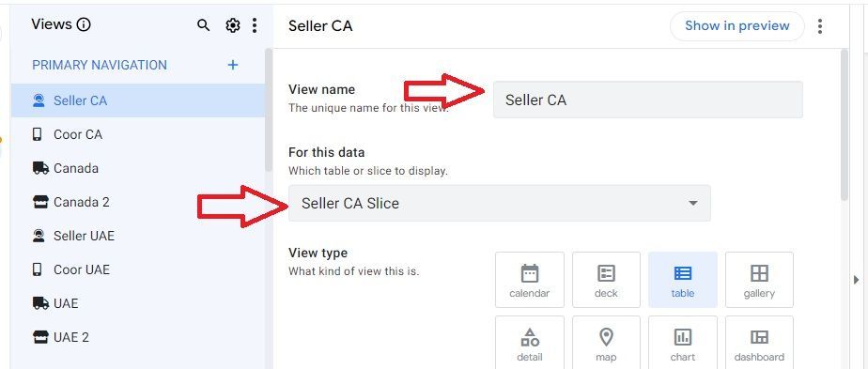Image resolution: width=868 pixels, height=369 pixels.
Task: Choose the gallery view type
Action: (759, 280)
